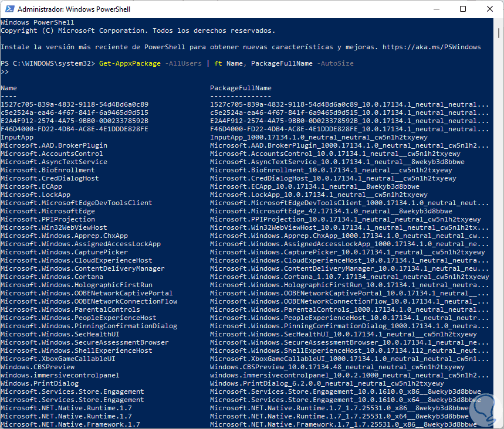Click the window title 'Administrador: Windows PowerShell'
The image size is (504, 429).
[x=74, y=9]
